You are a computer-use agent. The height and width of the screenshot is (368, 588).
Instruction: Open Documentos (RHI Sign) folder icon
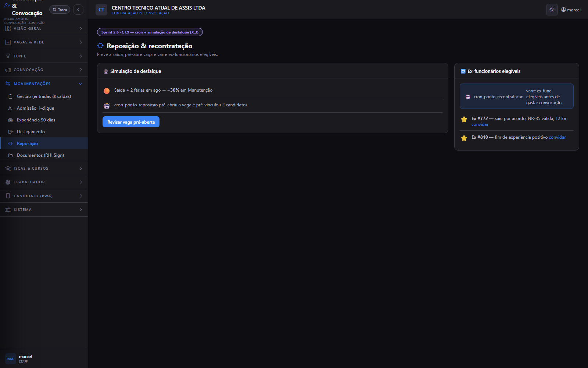pos(10,155)
